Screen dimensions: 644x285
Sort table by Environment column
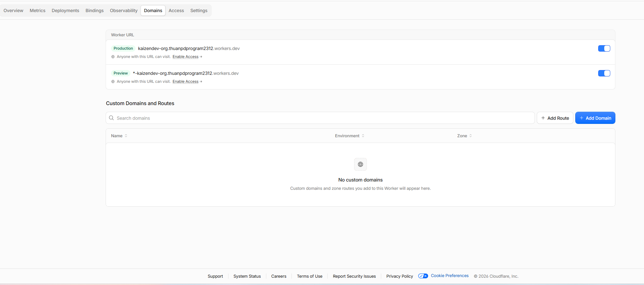pos(349,136)
